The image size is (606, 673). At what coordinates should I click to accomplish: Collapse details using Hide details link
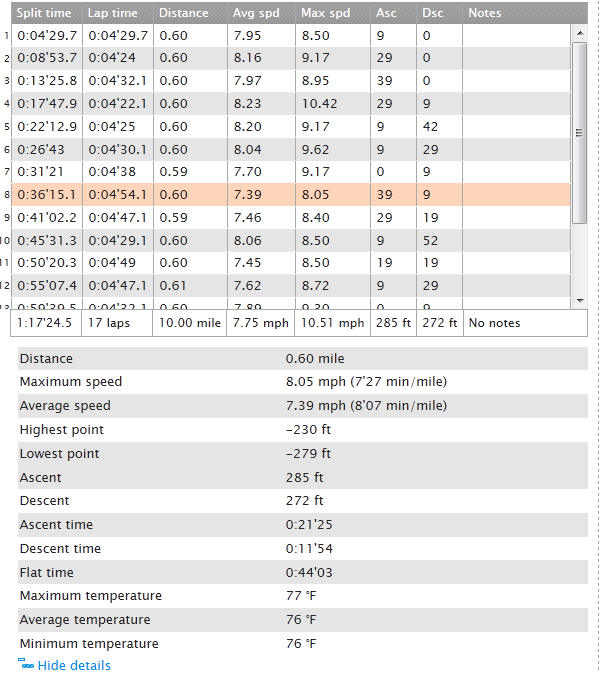coord(74,665)
